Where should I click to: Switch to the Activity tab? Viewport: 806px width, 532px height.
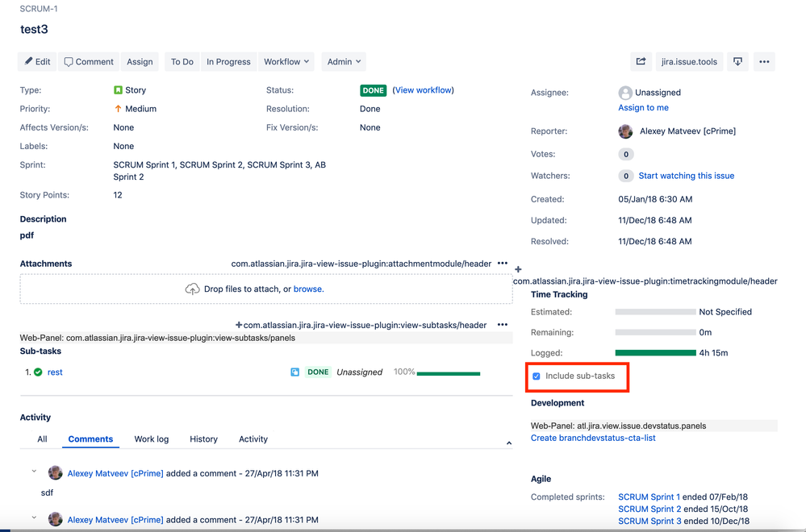coord(253,439)
